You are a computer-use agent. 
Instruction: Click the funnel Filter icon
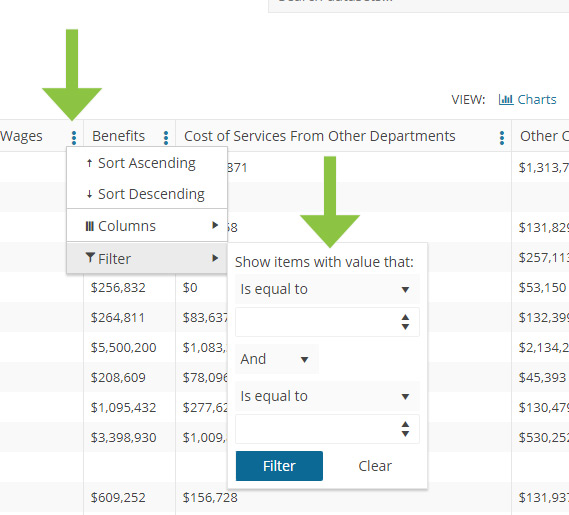click(x=90, y=257)
